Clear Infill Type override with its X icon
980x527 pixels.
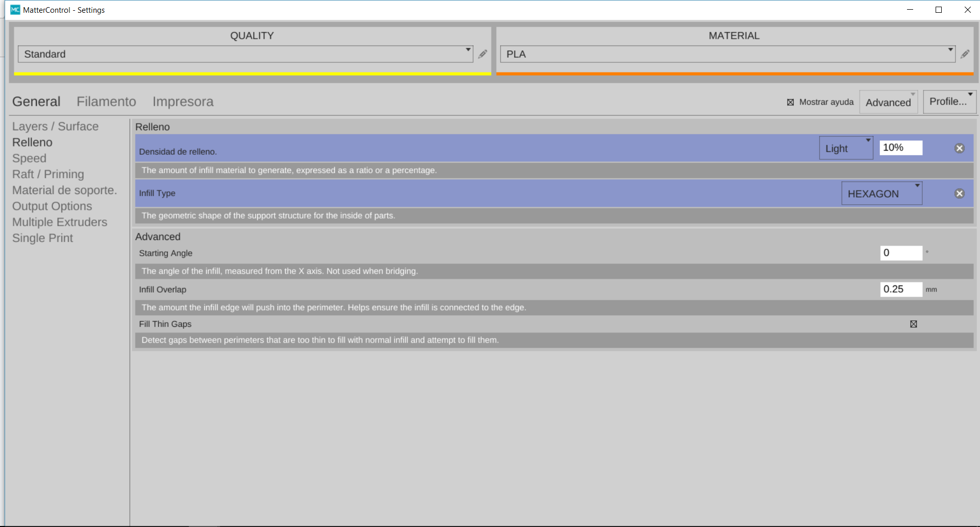[x=960, y=194]
